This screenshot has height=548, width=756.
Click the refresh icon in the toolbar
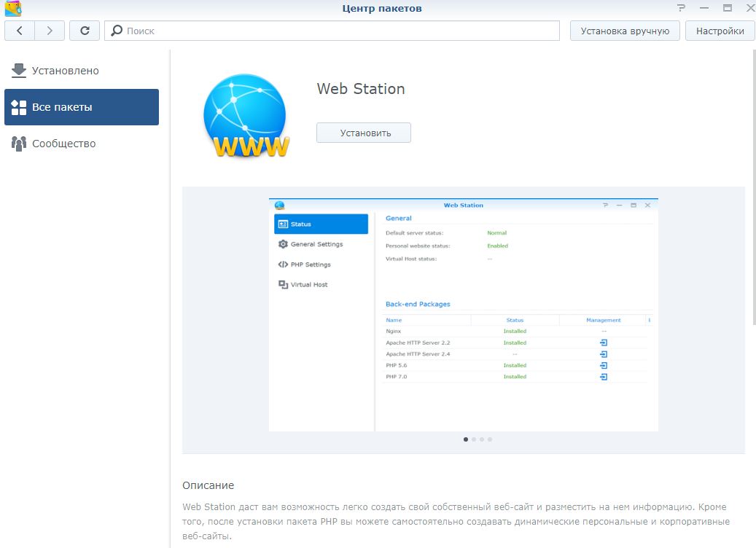[x=85, y=30]
